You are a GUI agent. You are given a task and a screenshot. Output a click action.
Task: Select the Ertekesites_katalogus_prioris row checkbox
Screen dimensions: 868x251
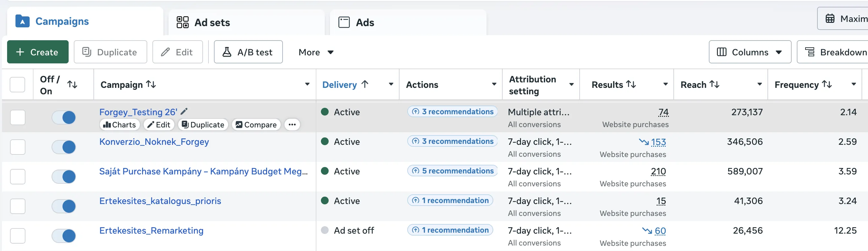pyautogui.click(x=17, y=206)
